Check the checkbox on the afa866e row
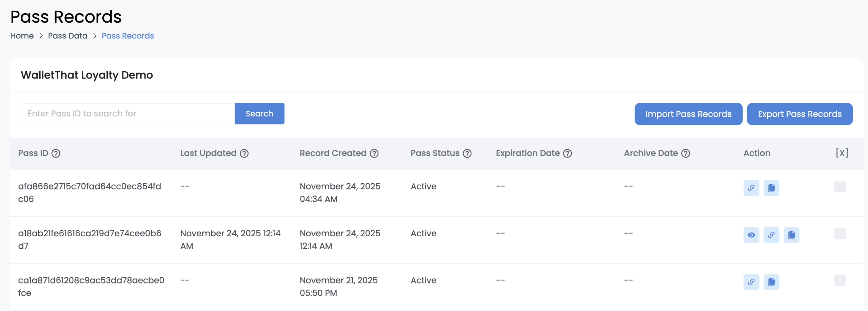 click(840, 186)
